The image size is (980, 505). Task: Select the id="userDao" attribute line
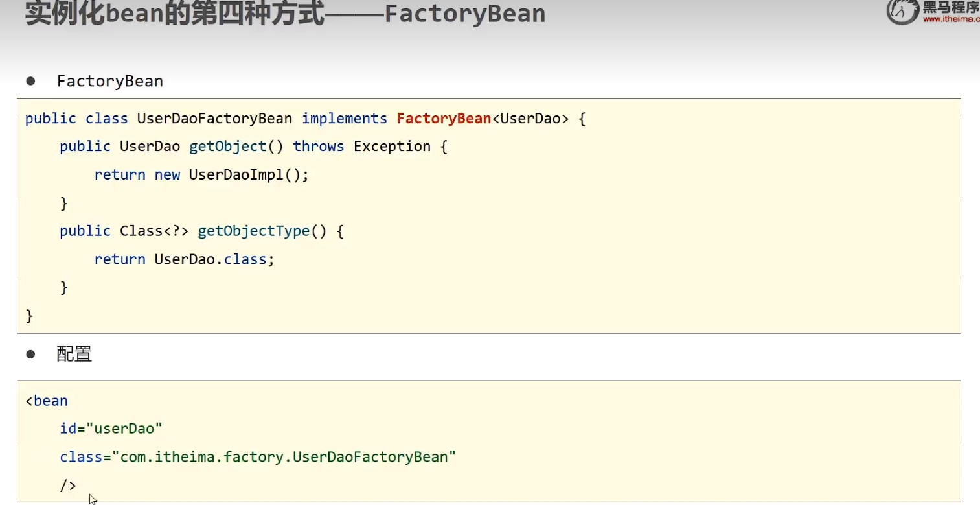pyautogui.click(x=111, y=429)
